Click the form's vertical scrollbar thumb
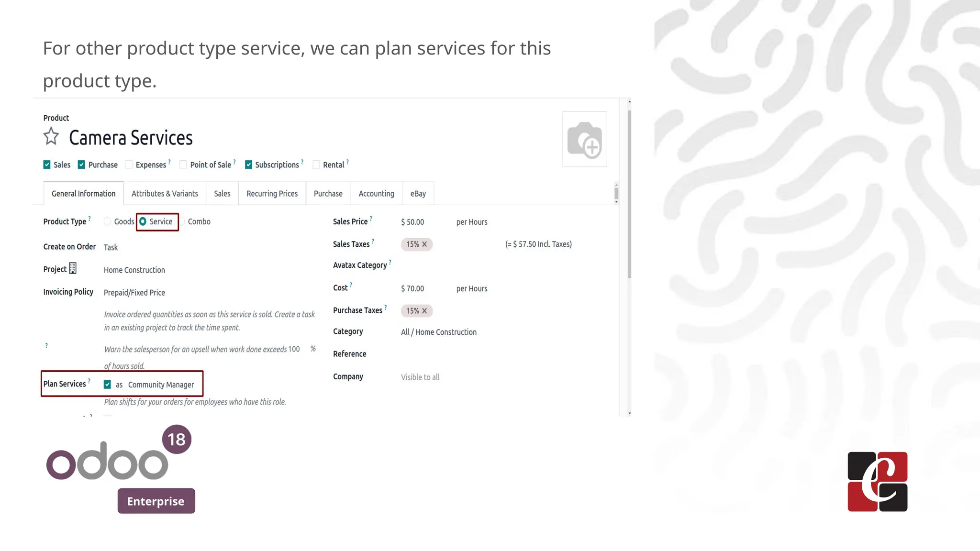 pyautogui.click(x=629, y=194)
